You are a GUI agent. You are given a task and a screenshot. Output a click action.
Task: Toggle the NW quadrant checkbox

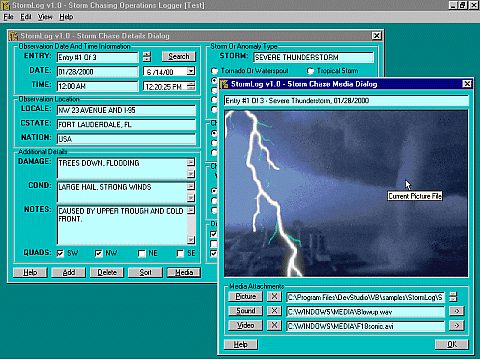[x=98, y=254]
